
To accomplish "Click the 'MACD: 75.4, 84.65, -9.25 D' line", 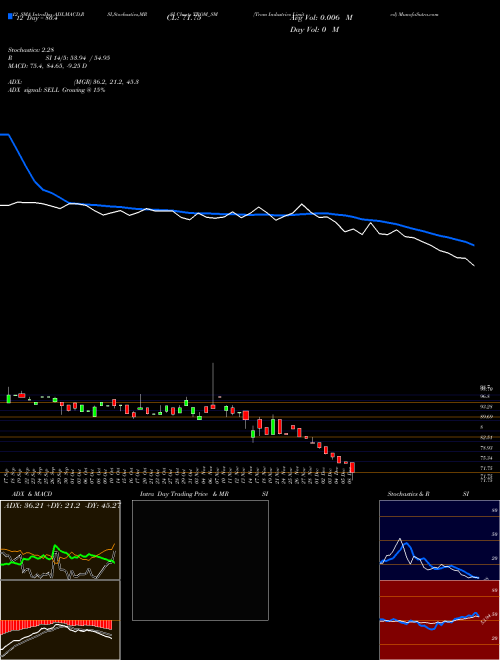I will pyautogui.click(x=48, y=66).
